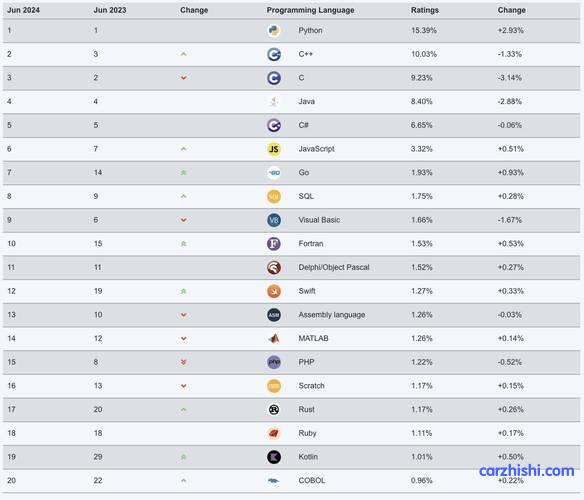
Task: Click the MATLAB logo icon
Action: click(x=274, y=339)
